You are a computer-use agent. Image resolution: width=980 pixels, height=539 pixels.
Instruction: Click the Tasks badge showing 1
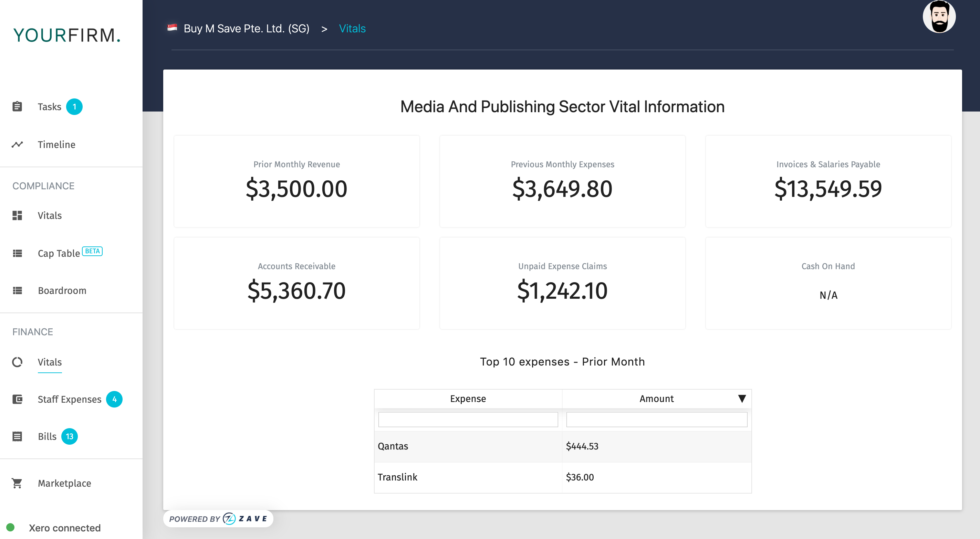(74, 106)
